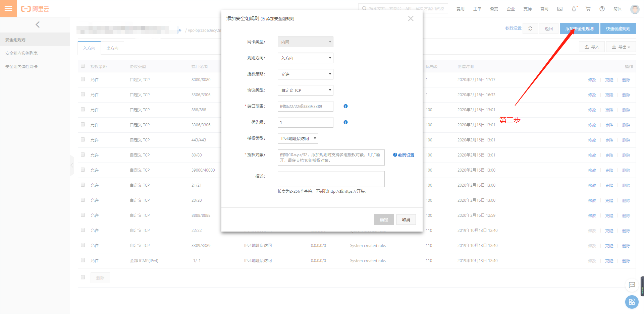
Task: Open the help question mark icon
Action: tap(602, 9)
